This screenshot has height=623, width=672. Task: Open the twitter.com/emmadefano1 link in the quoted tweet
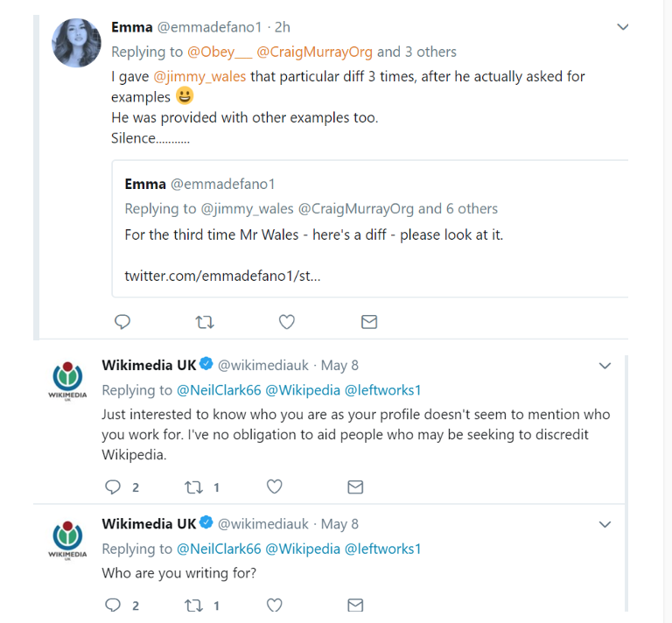(222, 276)
